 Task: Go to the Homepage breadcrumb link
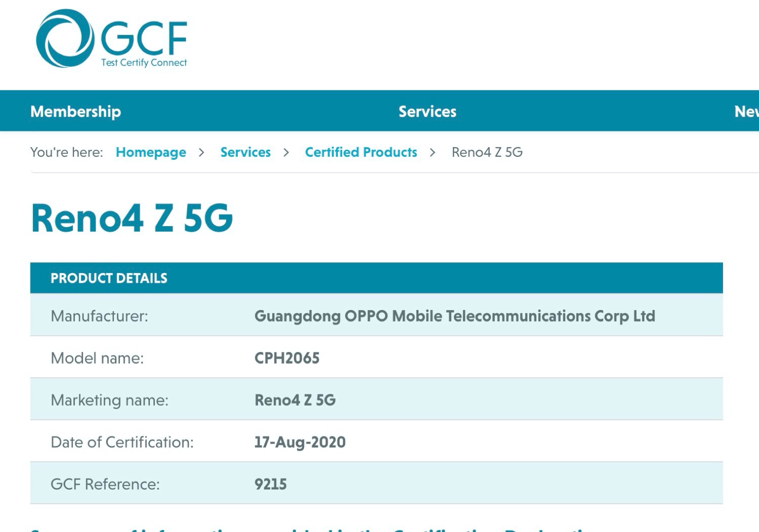[151, 152]
